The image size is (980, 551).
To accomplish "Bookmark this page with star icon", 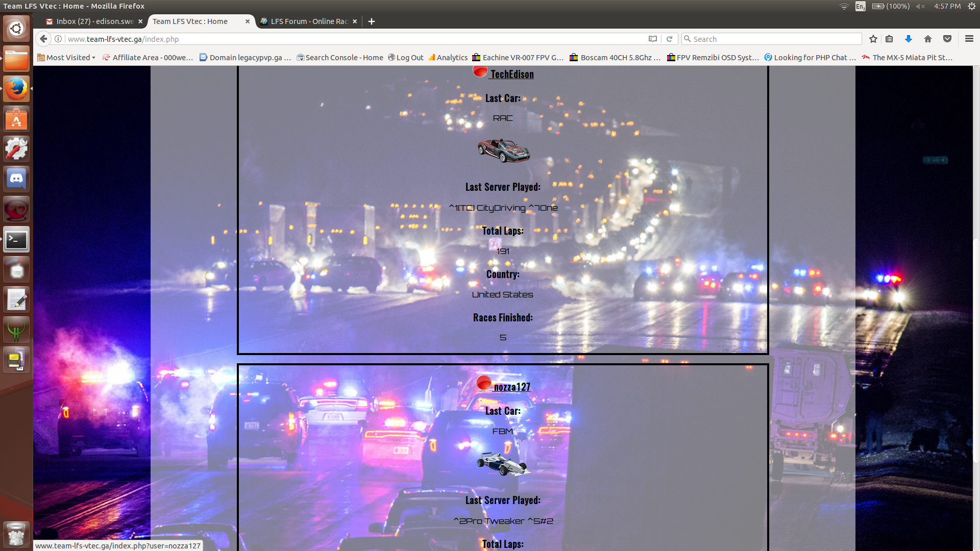I will (x=873, y=39).
